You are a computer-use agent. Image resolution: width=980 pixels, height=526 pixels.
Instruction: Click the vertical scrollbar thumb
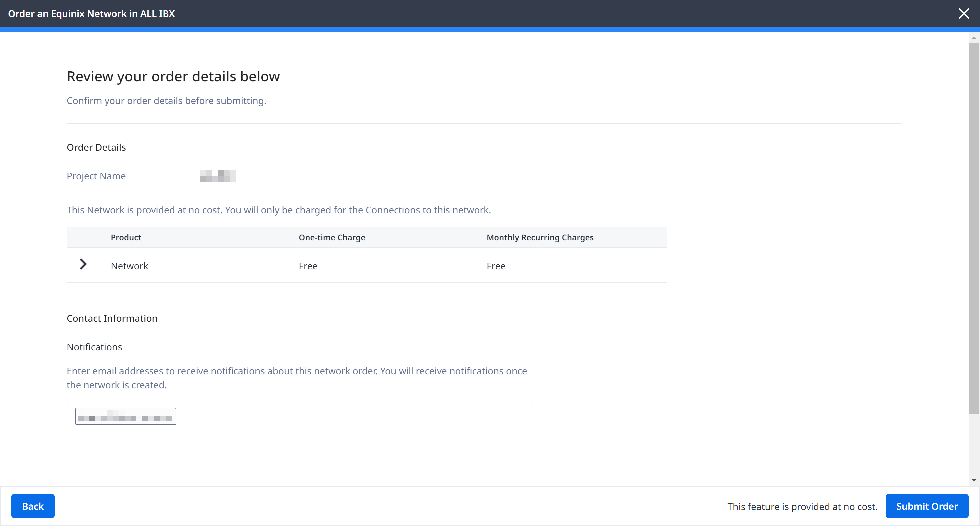tap(974, 228)
